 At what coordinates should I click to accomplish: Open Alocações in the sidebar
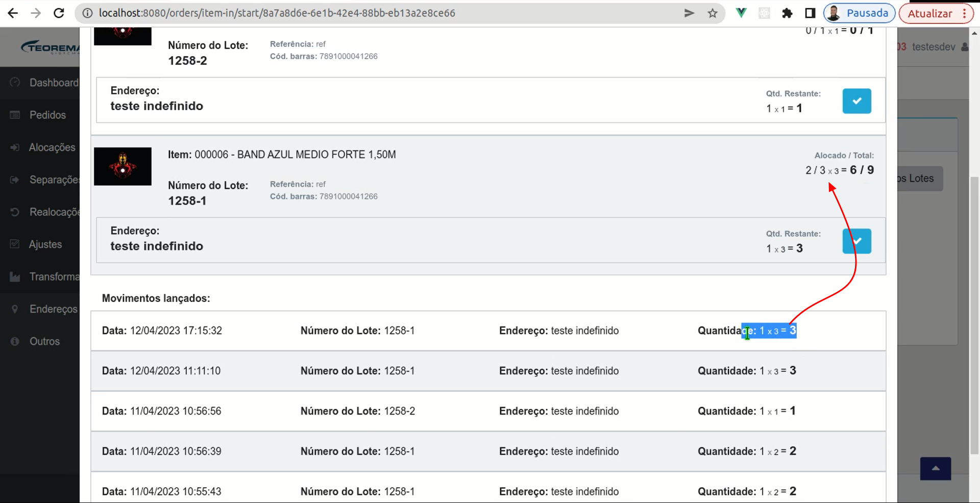pos(52,147)
